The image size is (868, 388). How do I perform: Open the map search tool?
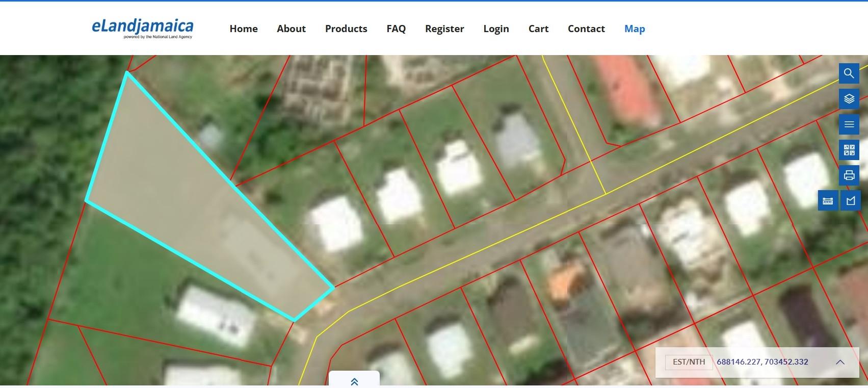point(849,73)
